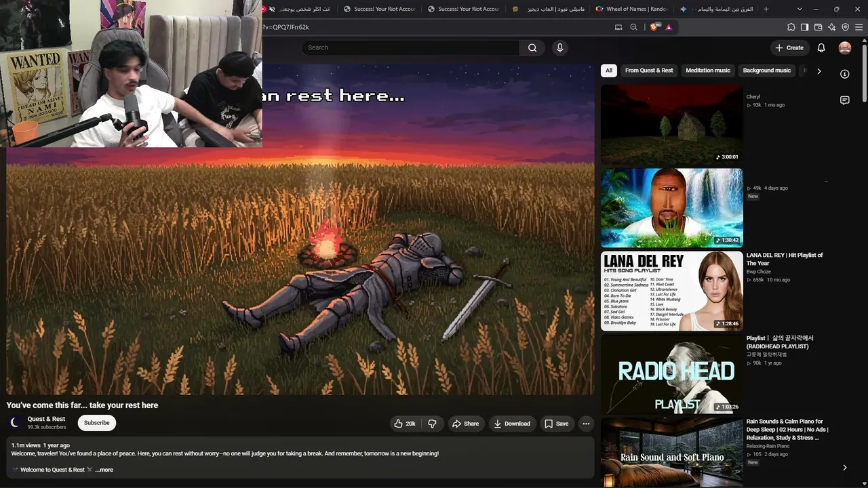Click the pixel-art knight video player
Screen dimensions: 868x488
pyautogui.click(x=300, y=230)
